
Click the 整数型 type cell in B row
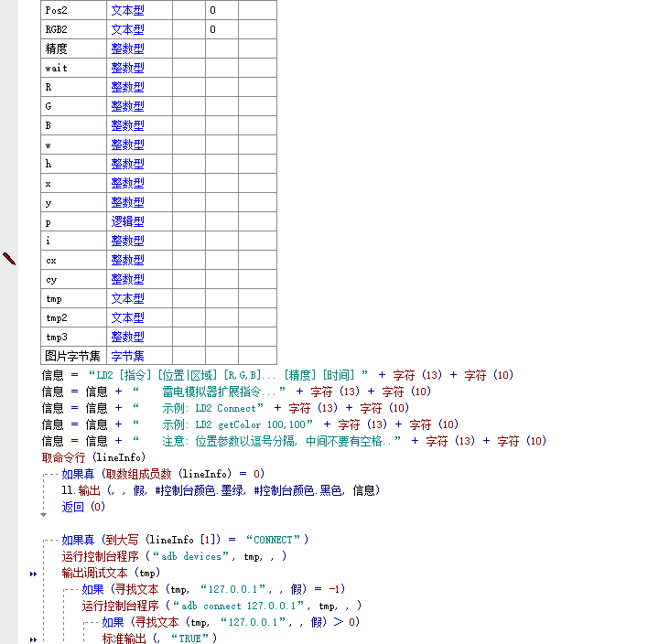tap(139, 125)
